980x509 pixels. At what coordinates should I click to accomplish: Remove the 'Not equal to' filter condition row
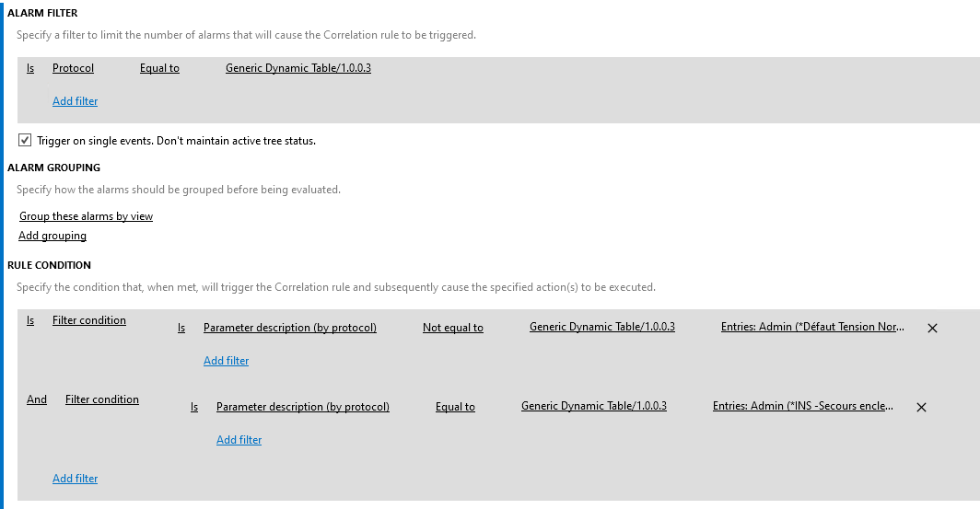click(x=932, y=328)
